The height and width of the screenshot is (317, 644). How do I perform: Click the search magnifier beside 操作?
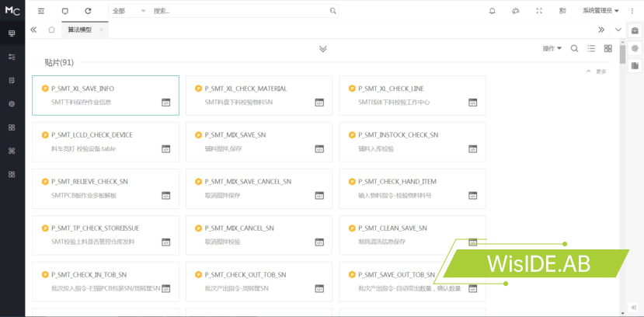574,48
